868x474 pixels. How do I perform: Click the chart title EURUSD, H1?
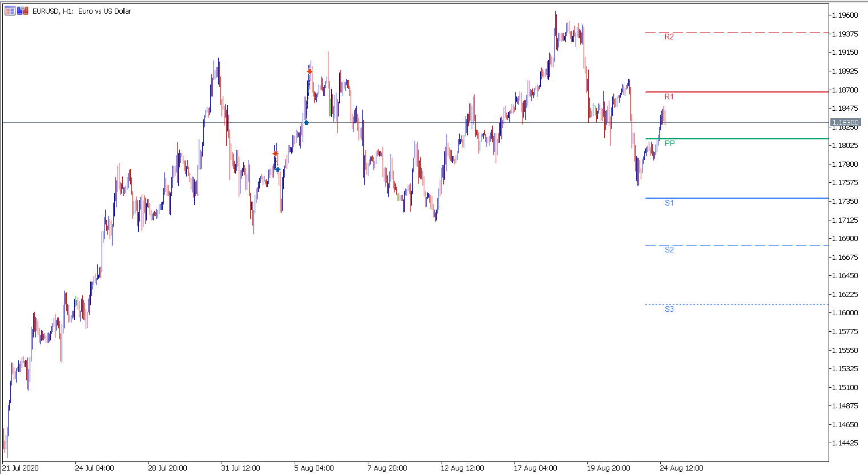53,11
